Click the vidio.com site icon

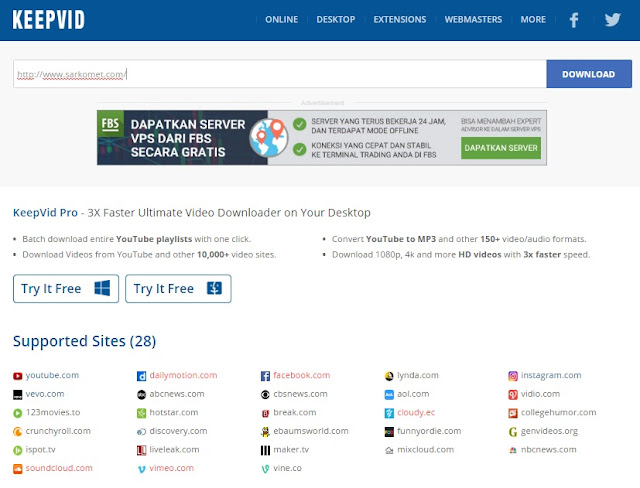pos(513,395)
